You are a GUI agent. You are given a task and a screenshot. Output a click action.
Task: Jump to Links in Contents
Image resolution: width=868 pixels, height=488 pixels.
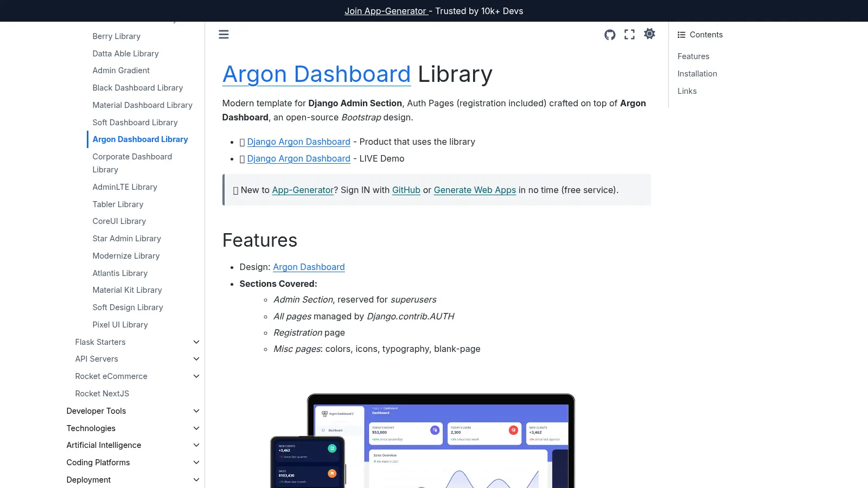(x=687, y=91)
